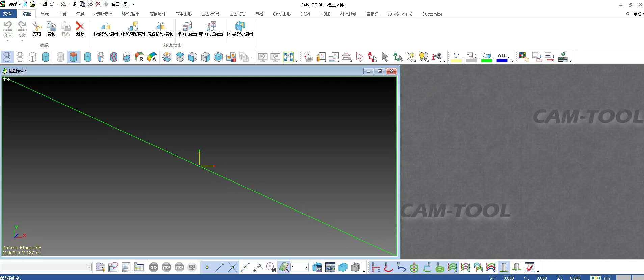This screenshot has width=644, height=280.
Task: Open the surface color dropdown arrow
Action: pos(493,56)
